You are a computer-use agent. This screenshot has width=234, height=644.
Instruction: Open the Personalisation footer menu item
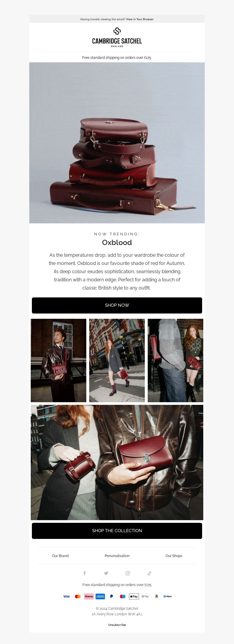click(x=117, y=556)
